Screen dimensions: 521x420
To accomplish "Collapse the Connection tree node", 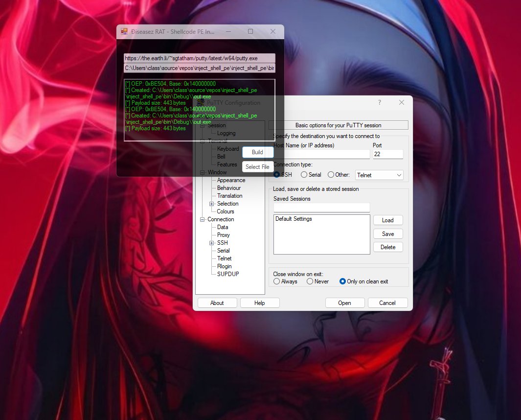I will pos(202,219).
